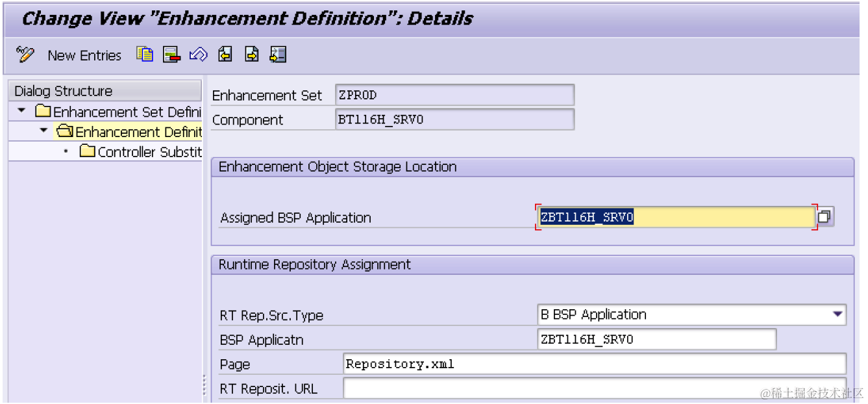Select Controller Substit tree item
Viewport: 868px width, 404px height.
coord(149,152)
